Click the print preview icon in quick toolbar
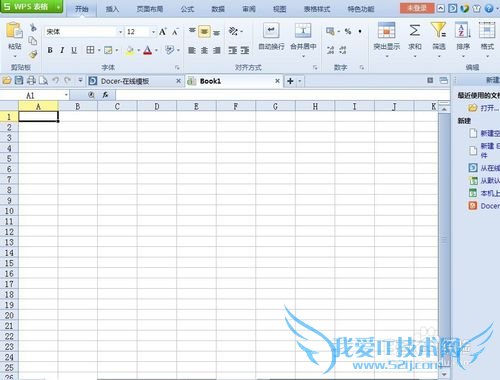 (x=43, y=80)
